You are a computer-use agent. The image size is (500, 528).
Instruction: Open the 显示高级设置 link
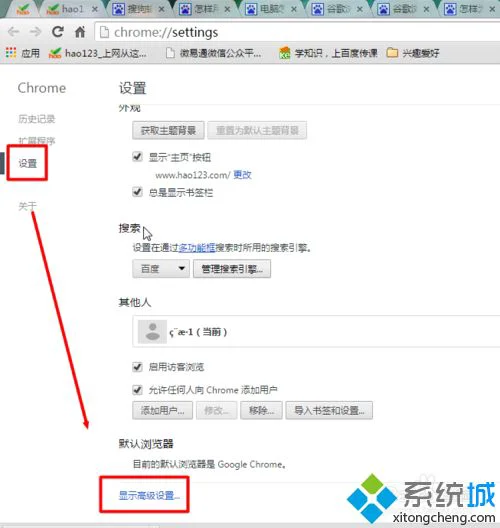pos(149,495)
